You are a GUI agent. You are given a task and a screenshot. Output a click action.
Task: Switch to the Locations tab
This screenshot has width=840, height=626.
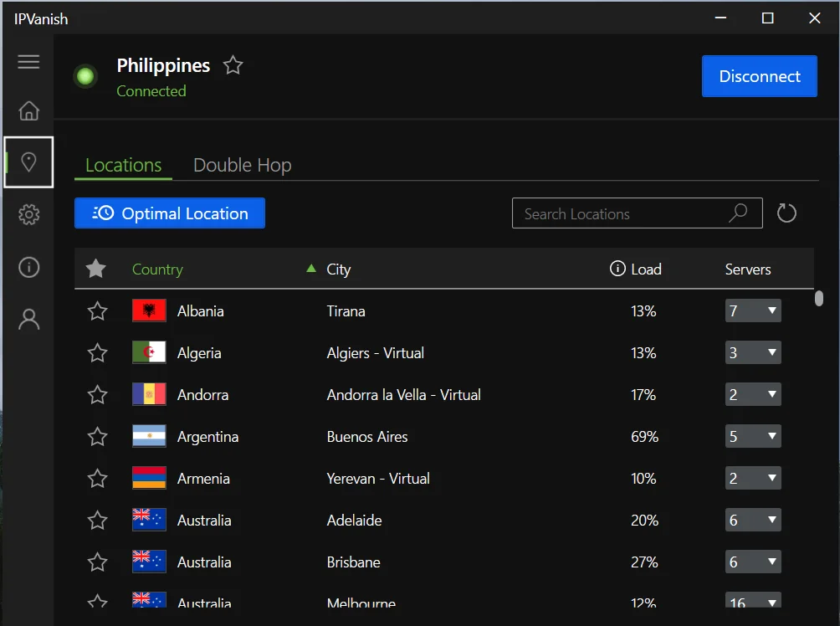tap(123, 165)
